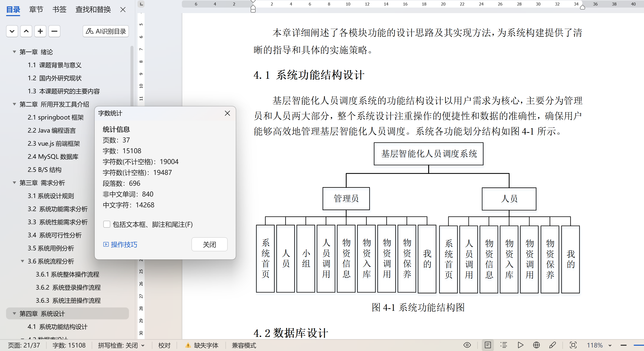
Task: Check include text boxes, footnotes and endnotes
Action: coord(107,224)
